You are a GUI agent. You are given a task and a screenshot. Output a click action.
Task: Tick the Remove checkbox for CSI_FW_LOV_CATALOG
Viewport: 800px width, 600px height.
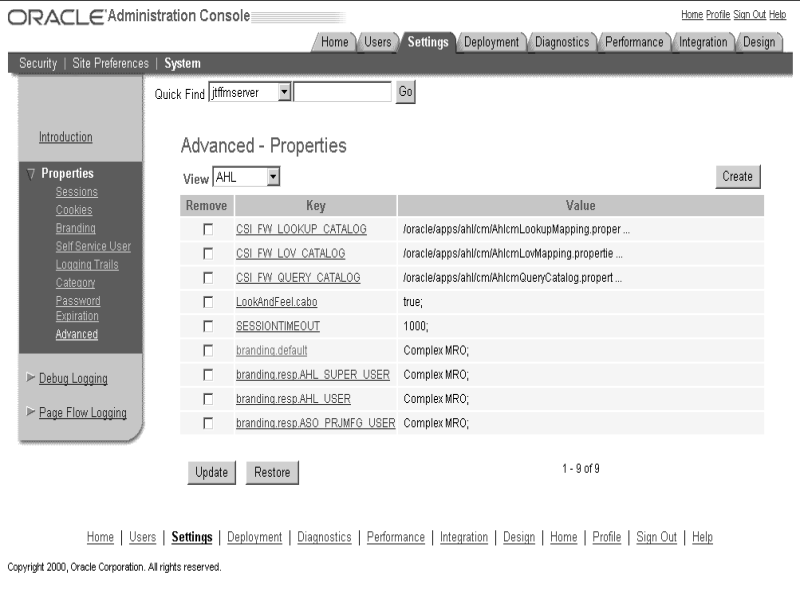(x=208, y=254)
